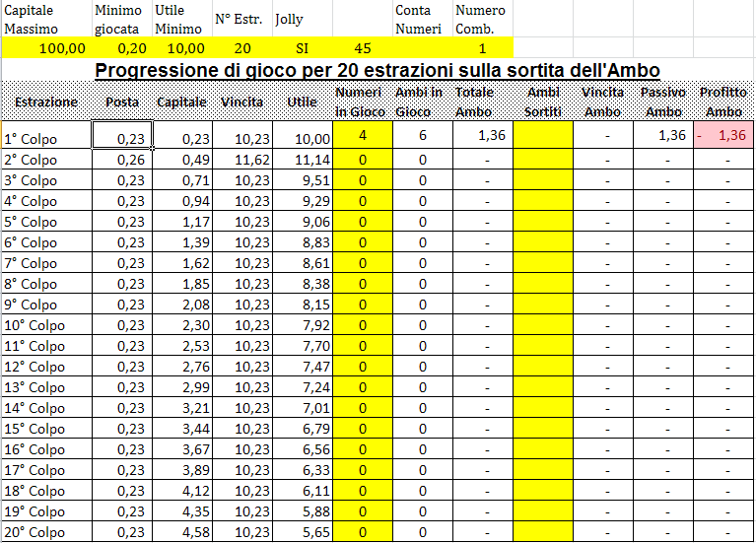Select Utile value 7,70 in 11° Colpo
Viewport: 756px width, 543px height.
[303, 346]
